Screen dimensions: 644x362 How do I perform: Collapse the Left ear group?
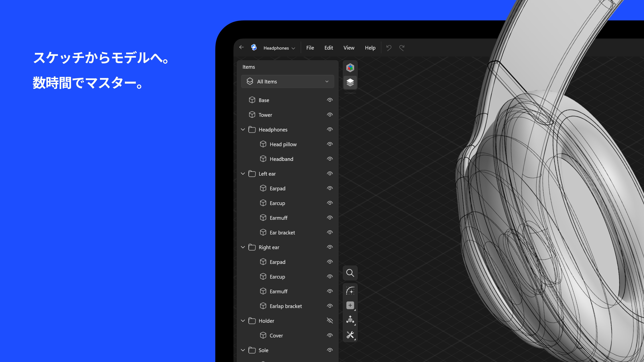tap(243, 173)
